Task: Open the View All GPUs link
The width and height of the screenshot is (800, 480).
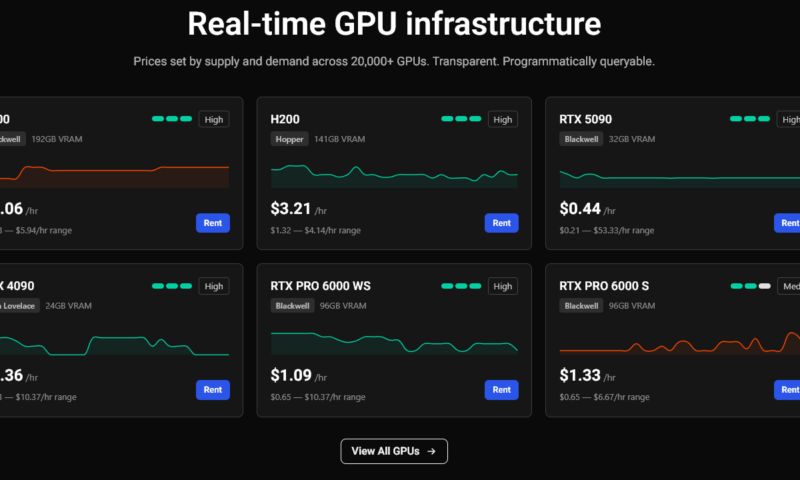Action: pyautogui.click(x=394, y=451)
